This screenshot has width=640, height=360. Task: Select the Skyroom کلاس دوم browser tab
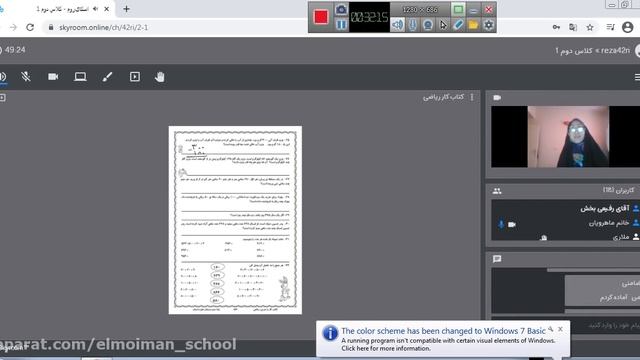62,9
